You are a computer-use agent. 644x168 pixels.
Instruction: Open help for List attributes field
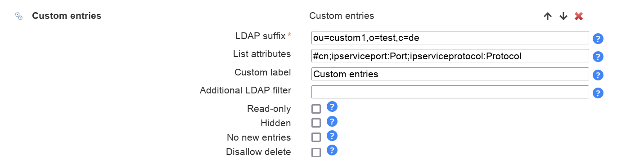tap(598, 57)
